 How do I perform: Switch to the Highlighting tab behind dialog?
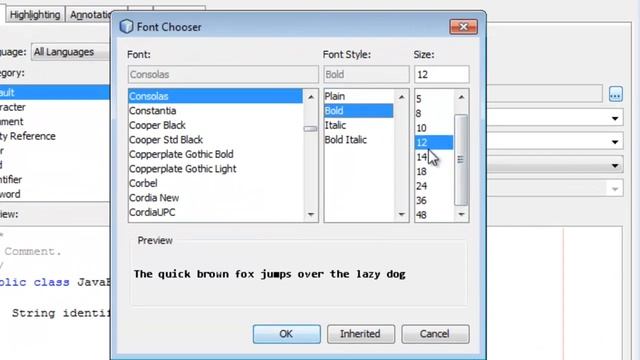[x=35, y=15]
